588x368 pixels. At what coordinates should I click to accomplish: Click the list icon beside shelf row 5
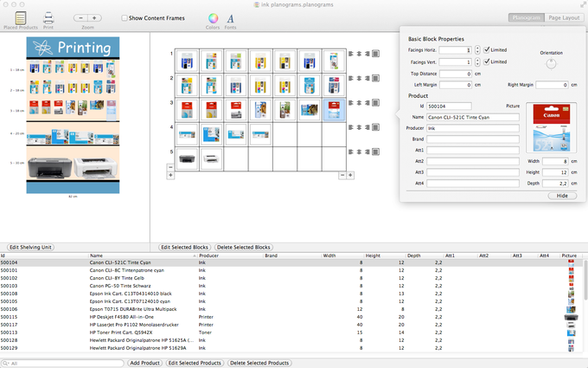(x=375, y=151)
